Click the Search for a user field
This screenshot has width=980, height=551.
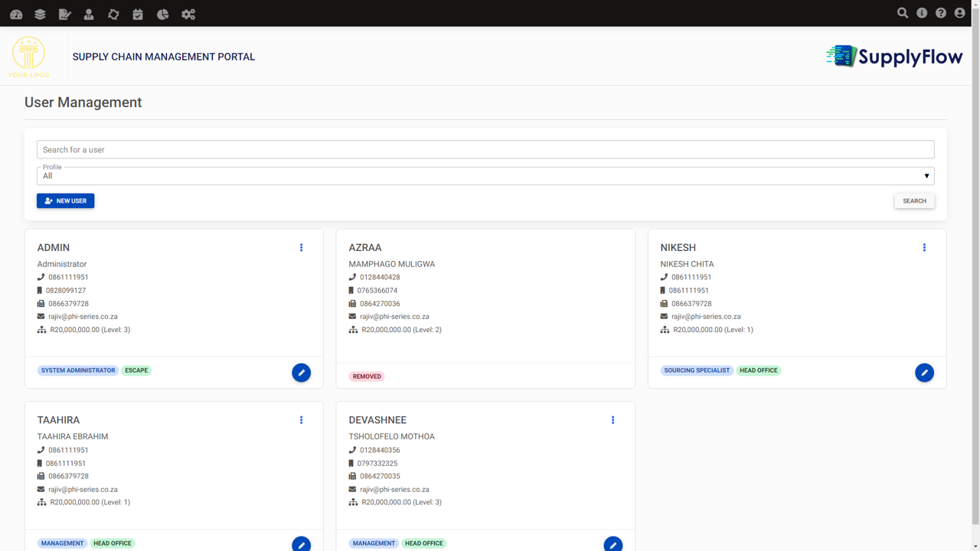pyautogui.click(x=485, y=149)
